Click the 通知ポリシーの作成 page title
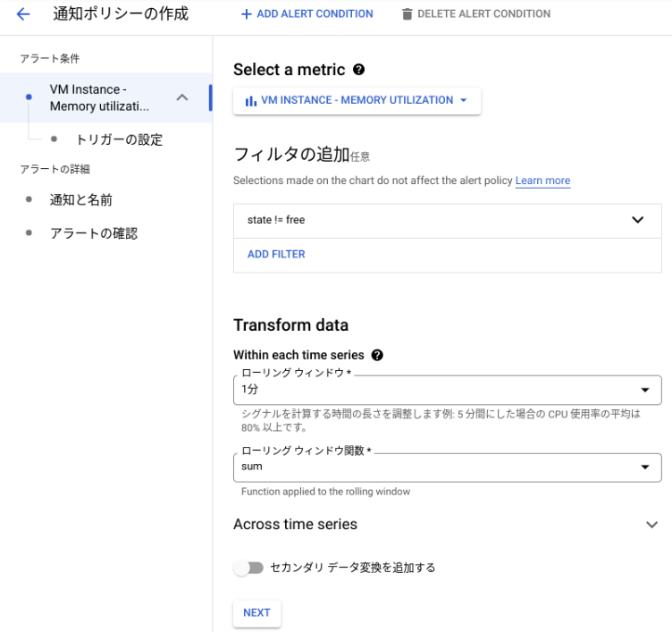 [x=121, y=13]
